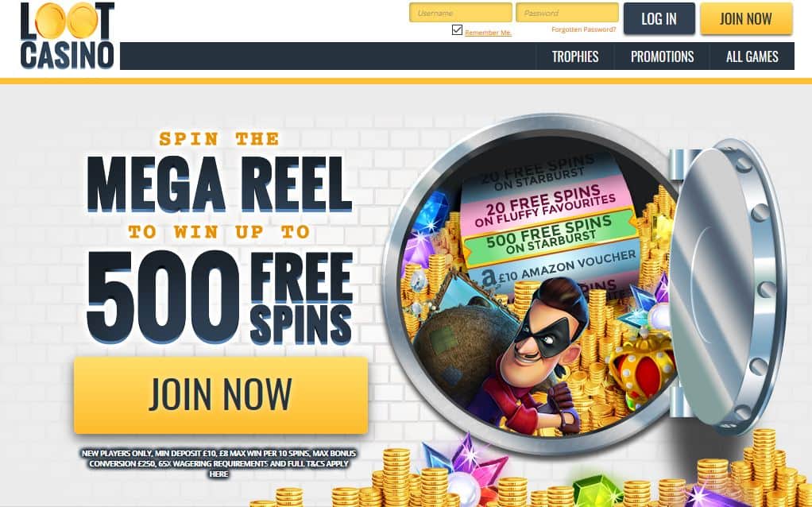Focus the Password input field
Viewport: 812px width, 507px height.
567,13
